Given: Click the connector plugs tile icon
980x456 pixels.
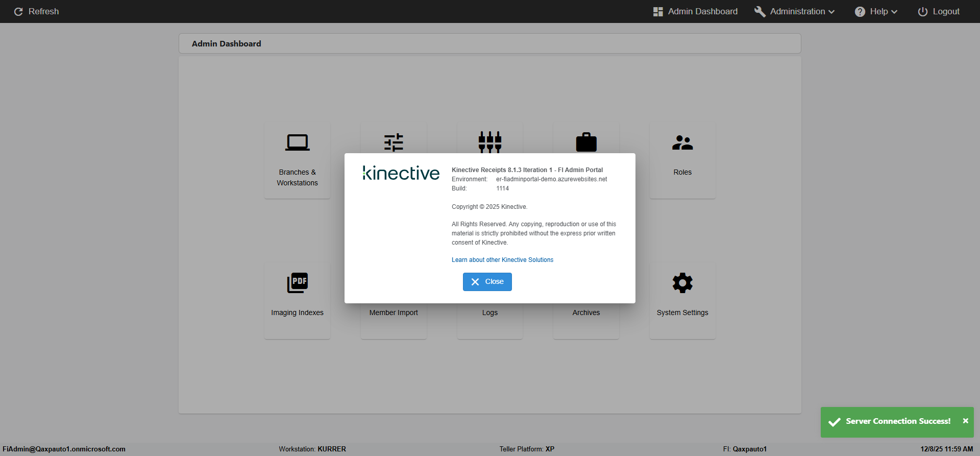Looking at the screenshot, I should point(490,142).
